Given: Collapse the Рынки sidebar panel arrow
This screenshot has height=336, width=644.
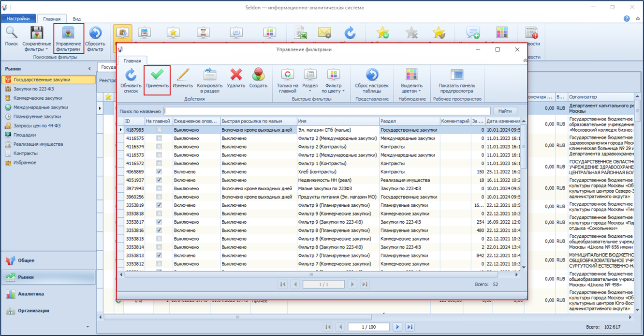Looking at the screenshot, I should point(89,69).
